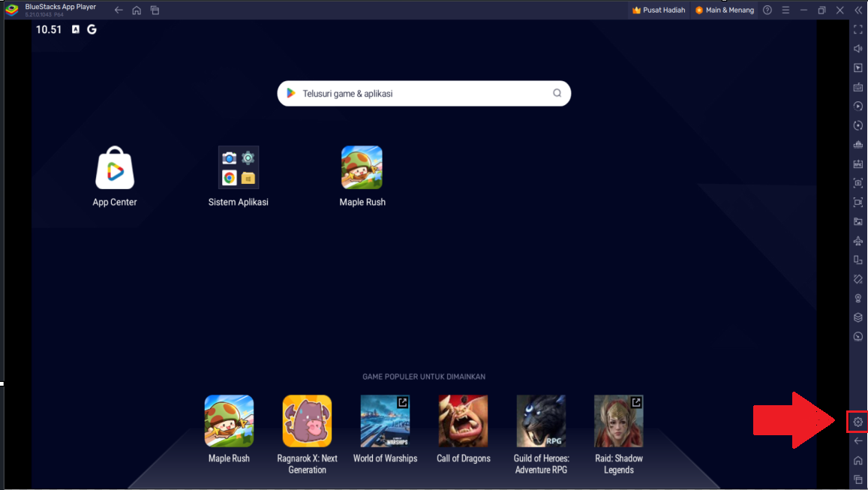Toggle Eco mode gauge icon
This screenshot has width=868, height=490.
[x=857, y=337]
